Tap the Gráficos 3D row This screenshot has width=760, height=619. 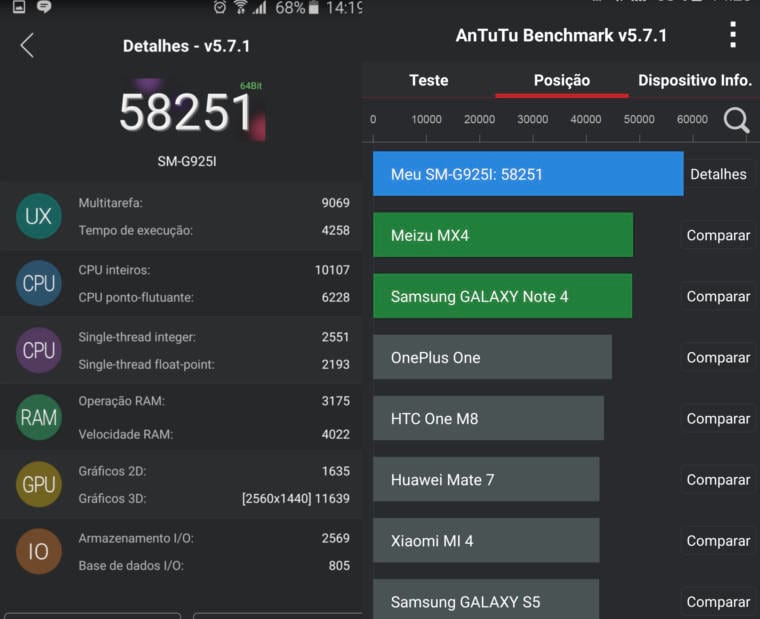pos(214,498)
